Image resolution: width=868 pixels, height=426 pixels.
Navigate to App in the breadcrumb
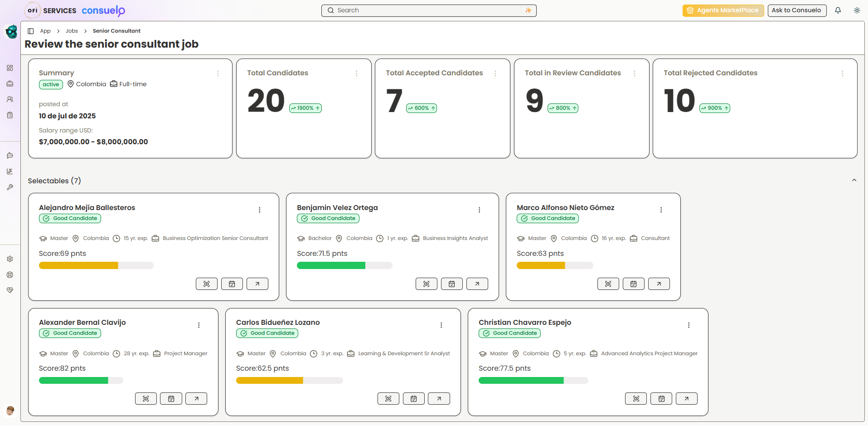coord(45,31)
